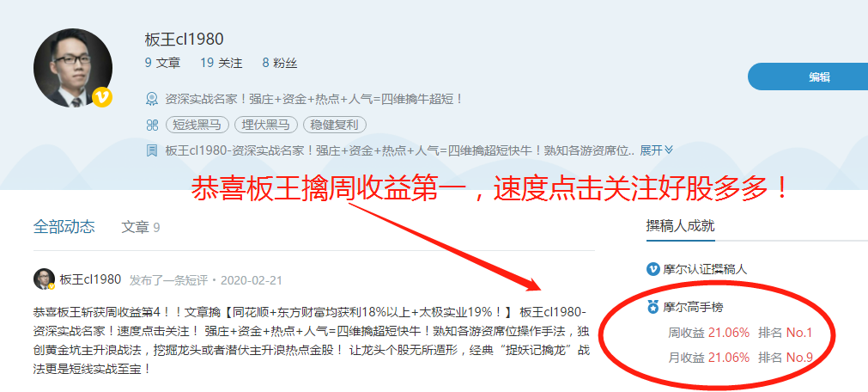Select the 全部动态 tab
This screenshot has width=868, height=392.
click(64, 227)
